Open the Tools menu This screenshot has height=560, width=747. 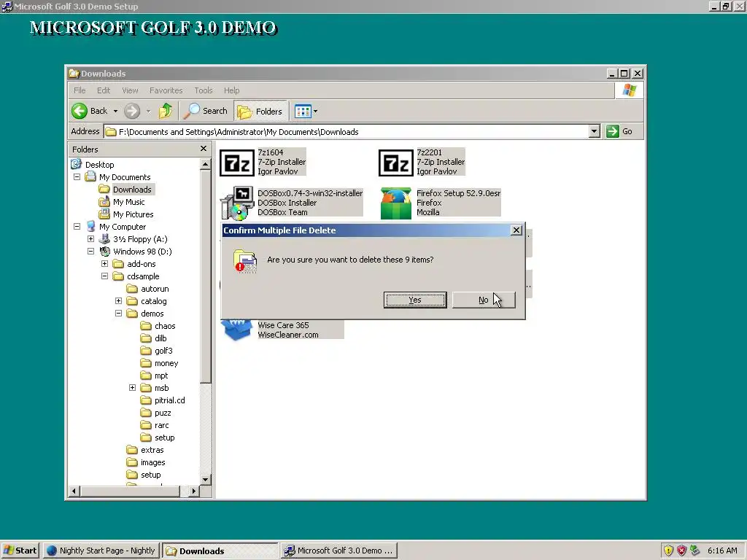pos(204,90)
